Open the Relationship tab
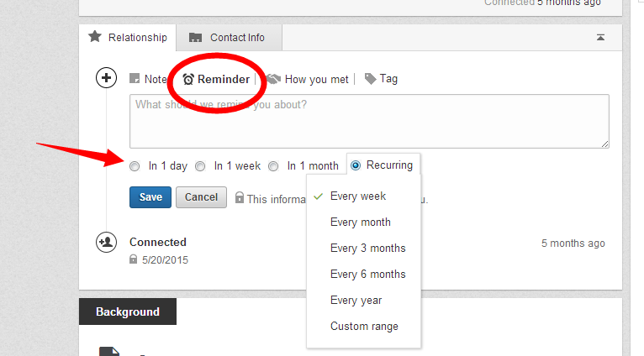Image resolution: width=644 pixels, height=356 pixels. click(x=128, y=37)
